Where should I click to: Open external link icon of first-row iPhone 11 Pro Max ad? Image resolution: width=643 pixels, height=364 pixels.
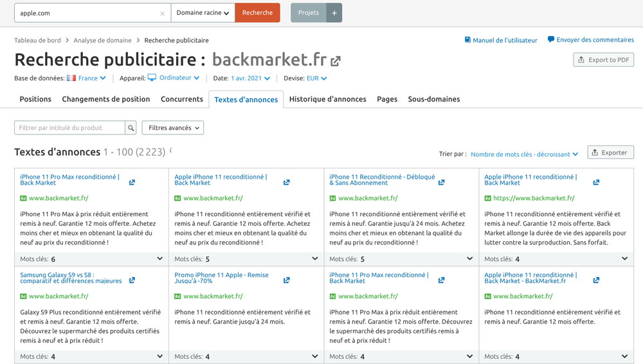132,182
